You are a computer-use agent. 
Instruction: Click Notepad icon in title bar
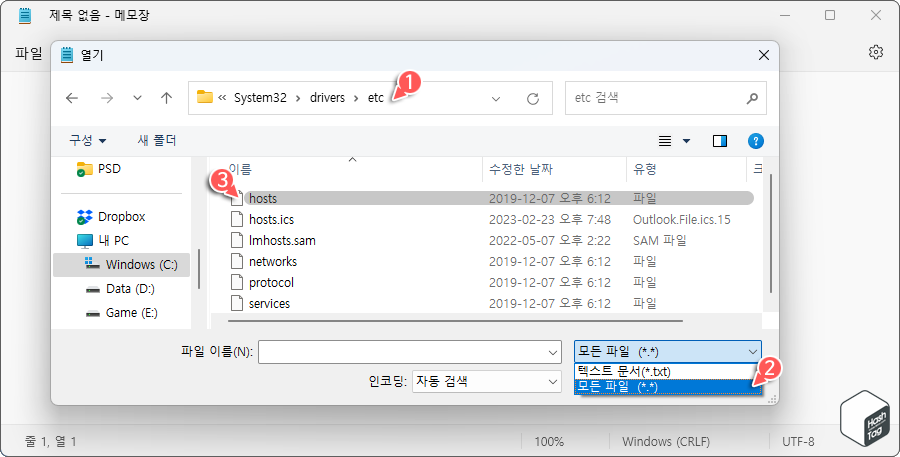[x=25, y=16]
